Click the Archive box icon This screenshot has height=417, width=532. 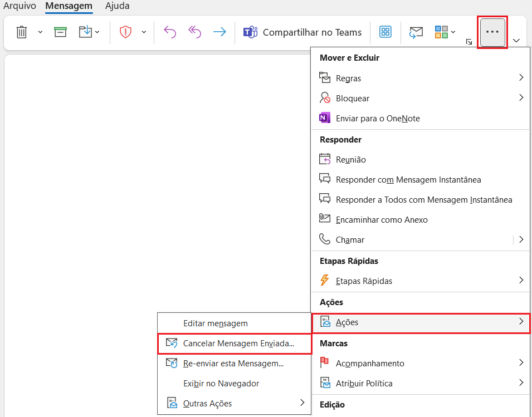(60, 32)
